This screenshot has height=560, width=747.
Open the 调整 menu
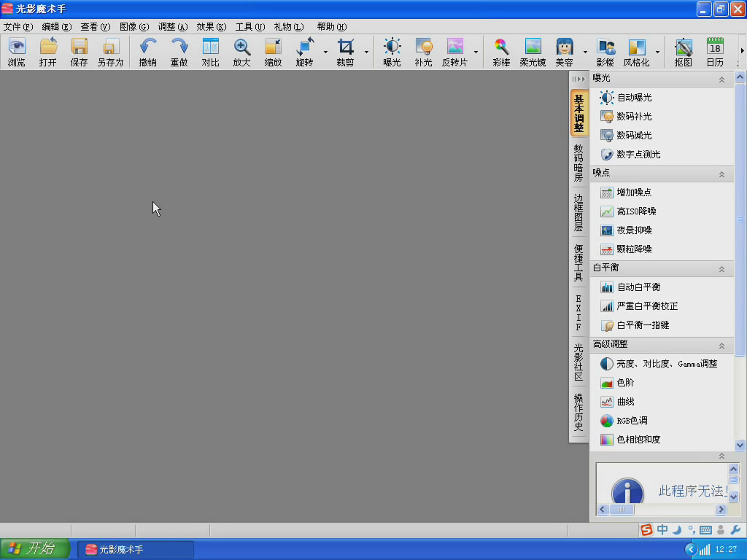tap(172, 27)
